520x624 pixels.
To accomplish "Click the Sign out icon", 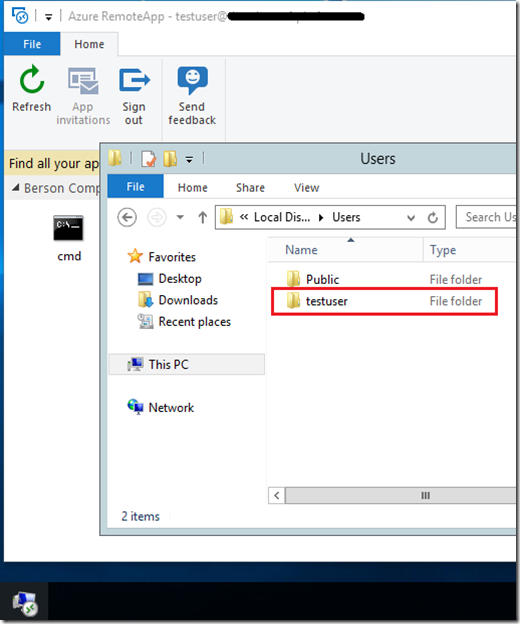I will 134,80.
